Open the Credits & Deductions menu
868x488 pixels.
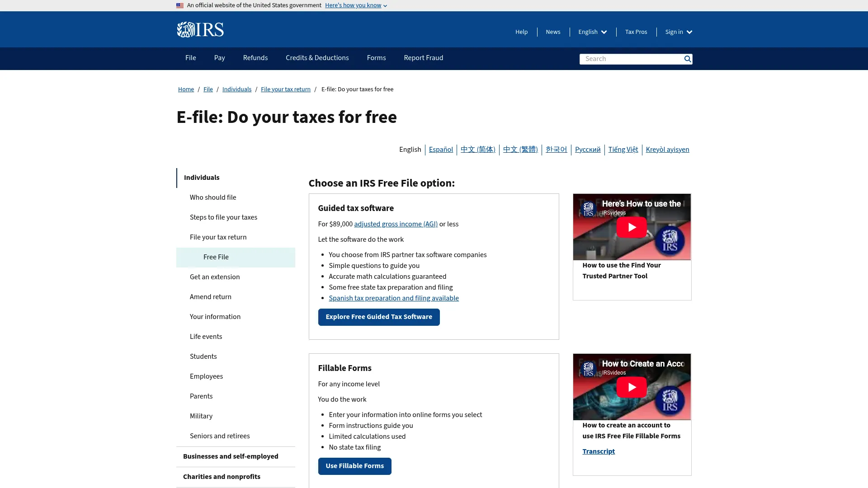coord(317,58)
